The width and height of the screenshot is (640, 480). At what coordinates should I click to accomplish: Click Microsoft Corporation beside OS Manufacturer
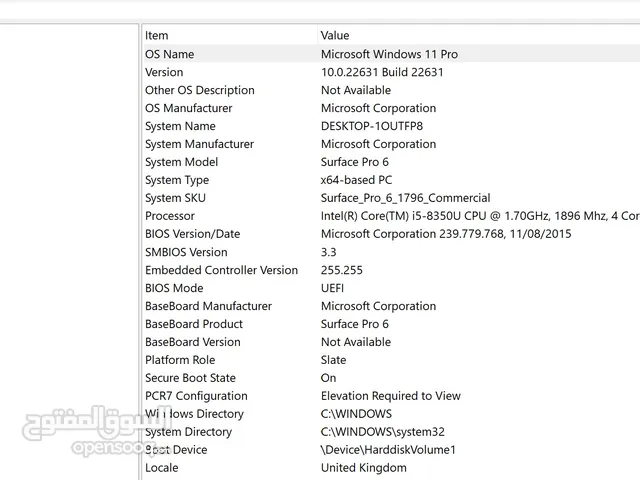point(378,108)
